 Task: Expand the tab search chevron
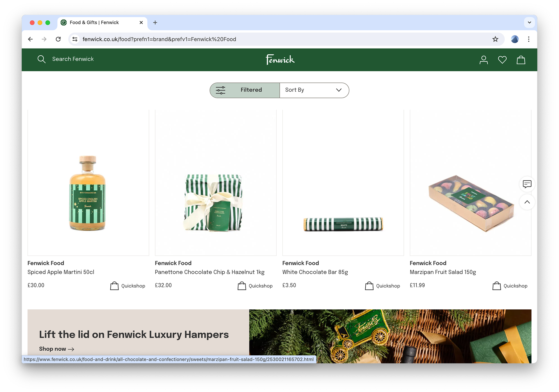[529, 22]
